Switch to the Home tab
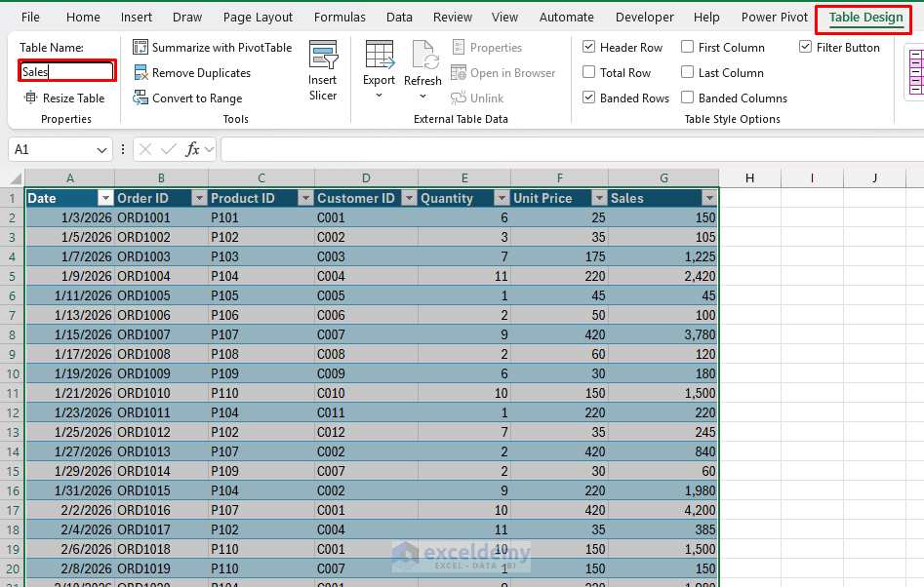Viewport: 924px width, 587px height. tap(83, 18)
